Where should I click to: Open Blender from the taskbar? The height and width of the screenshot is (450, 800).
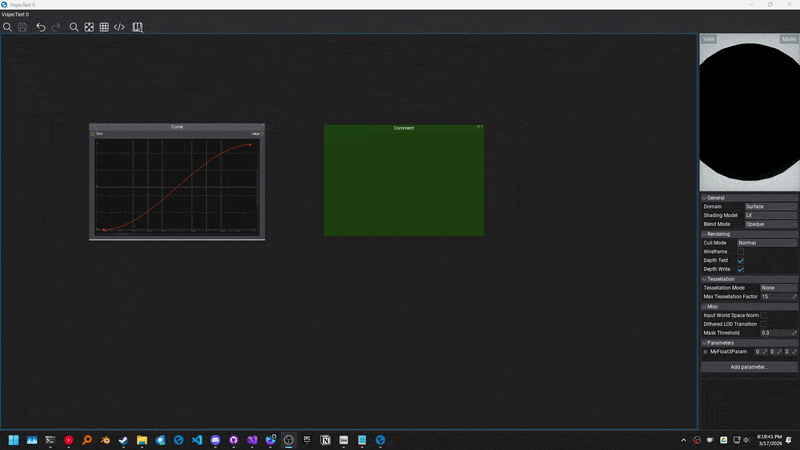coord(105,440)
